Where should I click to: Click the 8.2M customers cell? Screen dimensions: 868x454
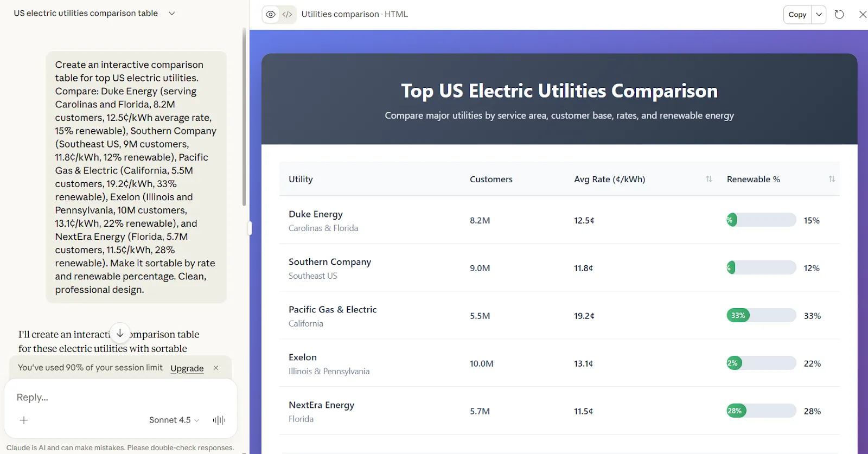pos(480,221)
